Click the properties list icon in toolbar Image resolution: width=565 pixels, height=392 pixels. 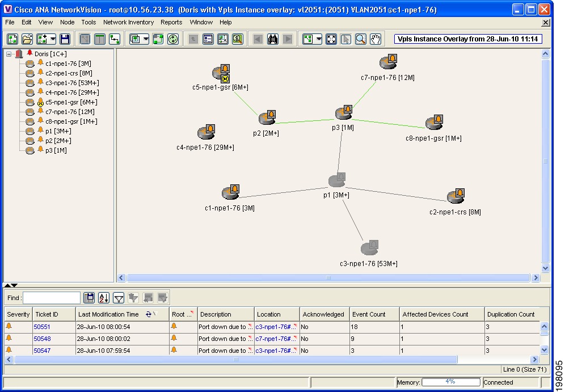point(208,39)
